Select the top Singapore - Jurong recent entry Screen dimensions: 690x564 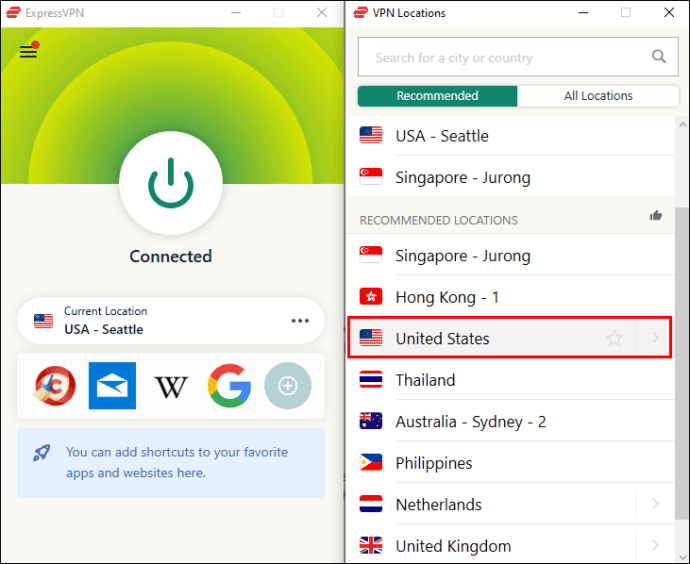pos(510,177)
